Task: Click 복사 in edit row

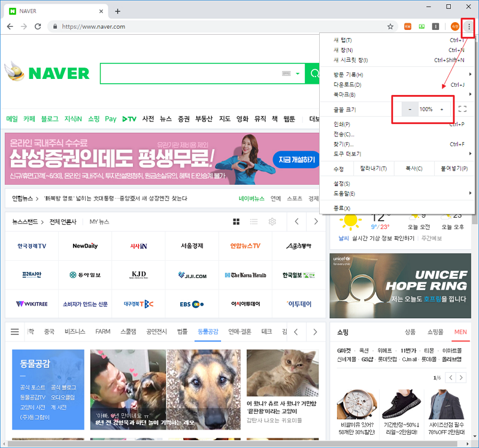Action: [x=414, y=169]
